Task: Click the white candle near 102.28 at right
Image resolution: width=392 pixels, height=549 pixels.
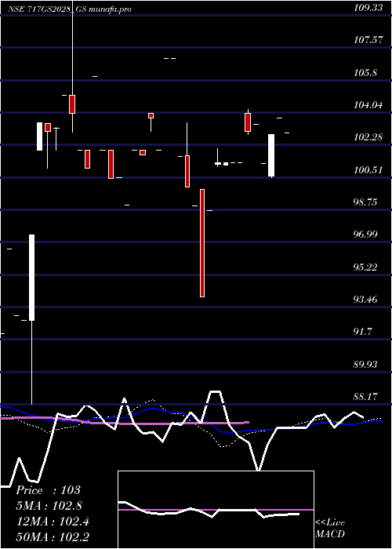Action: click(271, 155)
